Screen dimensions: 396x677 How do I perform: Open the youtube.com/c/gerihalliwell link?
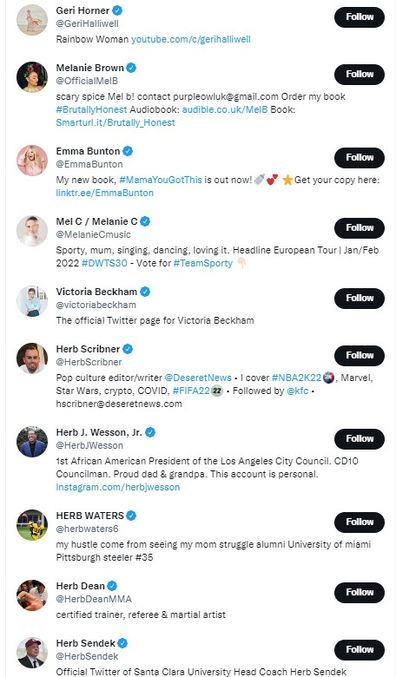click(x=190, y=39)
